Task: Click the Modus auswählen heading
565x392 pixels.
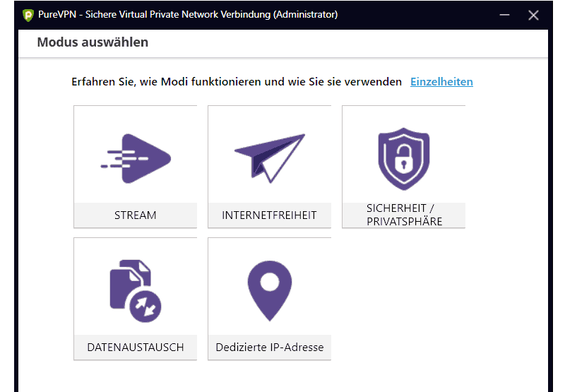Action: [x=93, y=42]
